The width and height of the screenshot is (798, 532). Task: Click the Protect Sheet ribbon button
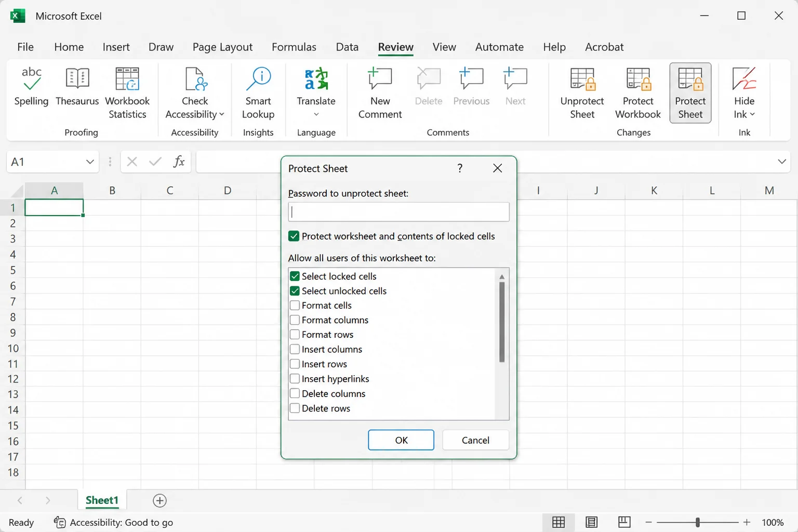pos(690,93)
